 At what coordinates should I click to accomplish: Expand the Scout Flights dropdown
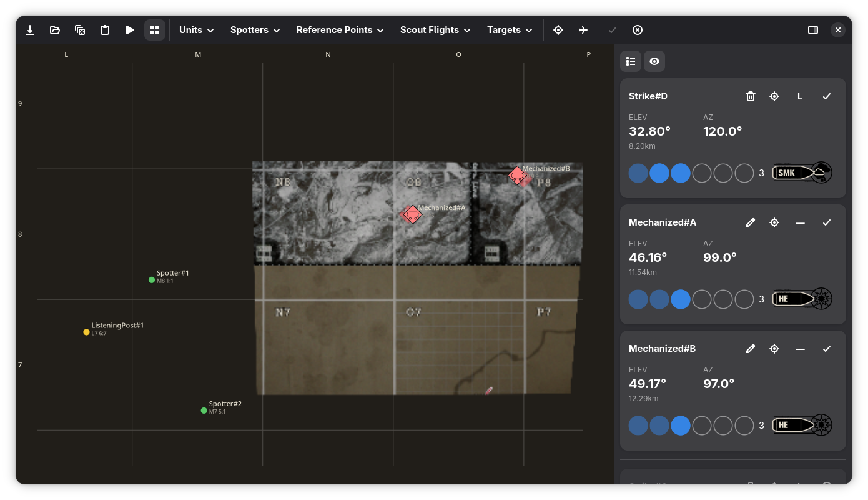(435, 30)
